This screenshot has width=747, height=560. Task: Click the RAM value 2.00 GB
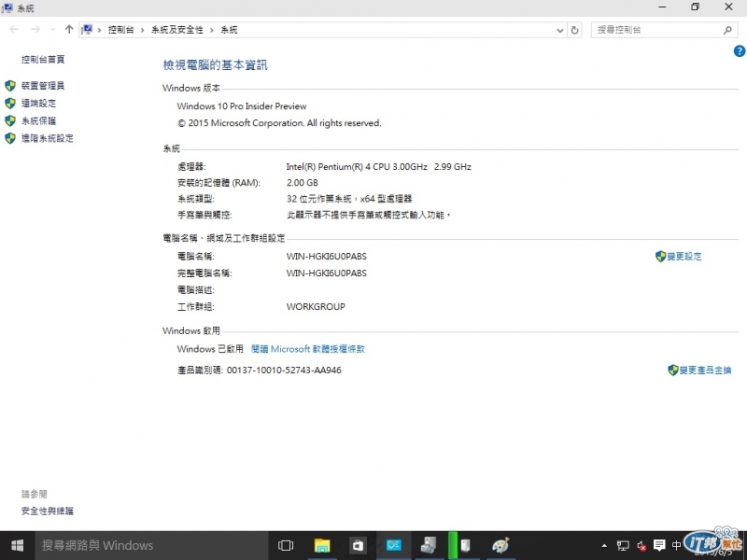click(302, 183)
